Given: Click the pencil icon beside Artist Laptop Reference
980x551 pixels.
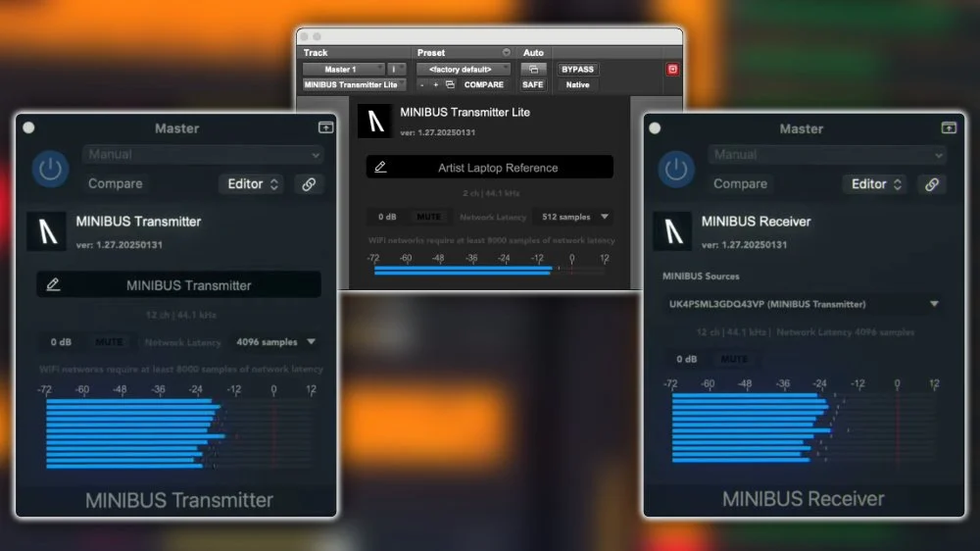Looking at the screenshot, I should tap(380, 167).
